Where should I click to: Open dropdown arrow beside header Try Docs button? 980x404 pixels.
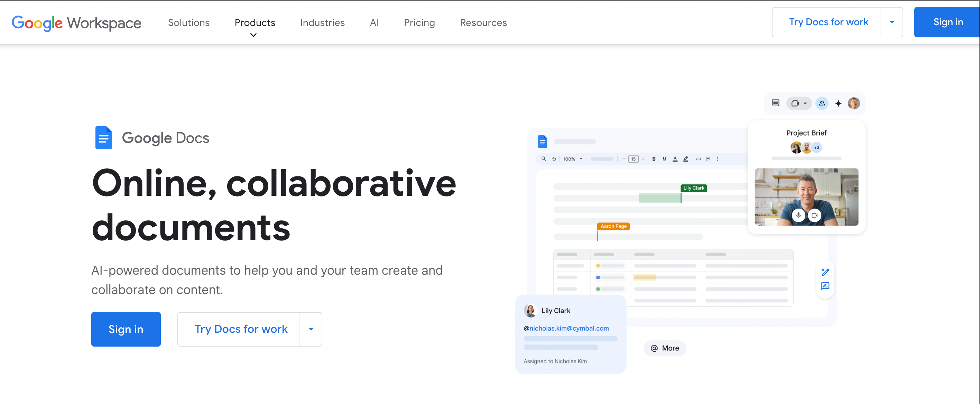tap(892, 22)
